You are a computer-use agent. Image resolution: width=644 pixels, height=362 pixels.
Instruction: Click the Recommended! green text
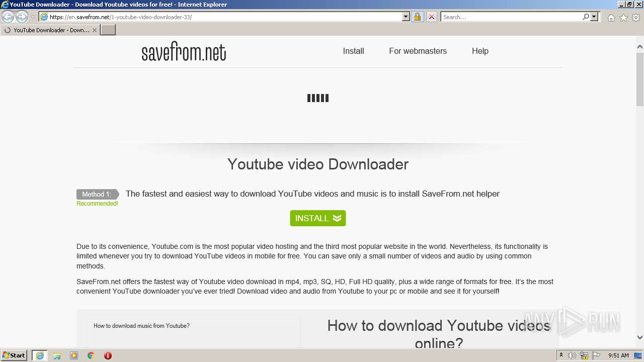(97, 204)
